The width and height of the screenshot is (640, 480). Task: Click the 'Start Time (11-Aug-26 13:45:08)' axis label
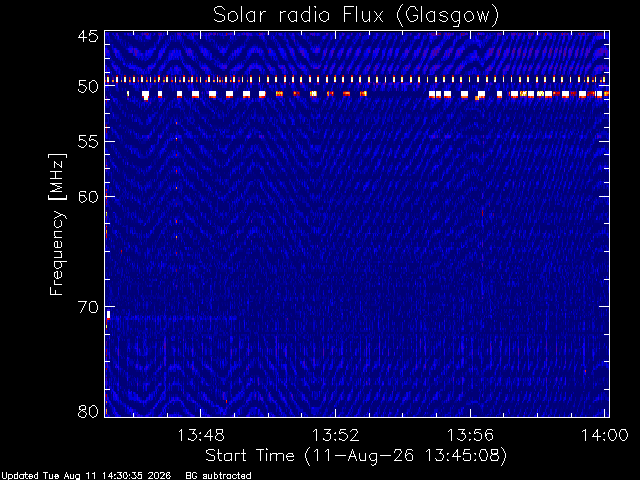(356, 456)
